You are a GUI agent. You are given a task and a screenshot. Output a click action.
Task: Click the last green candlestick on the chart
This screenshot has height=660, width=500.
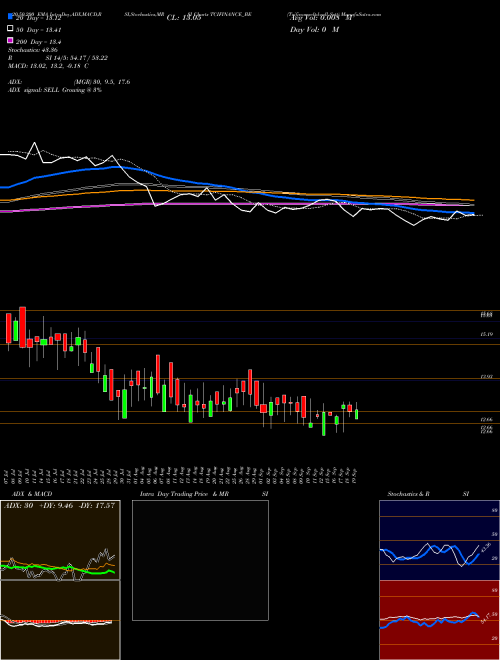pyautogui.click(x=356, y=414)
